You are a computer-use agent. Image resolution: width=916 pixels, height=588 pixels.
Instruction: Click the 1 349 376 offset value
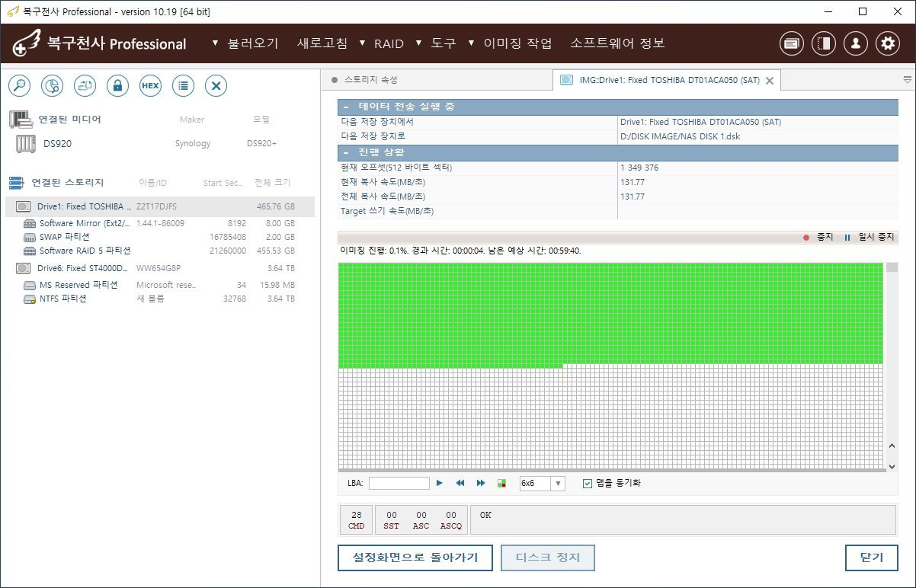pos(639,168)
